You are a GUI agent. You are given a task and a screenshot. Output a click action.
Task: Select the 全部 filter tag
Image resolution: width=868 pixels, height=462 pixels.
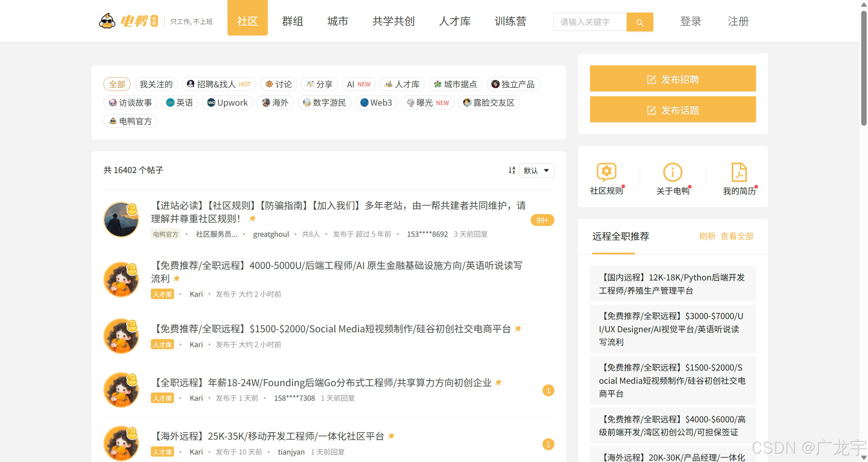pyautogui.click(x=117, y=84)
